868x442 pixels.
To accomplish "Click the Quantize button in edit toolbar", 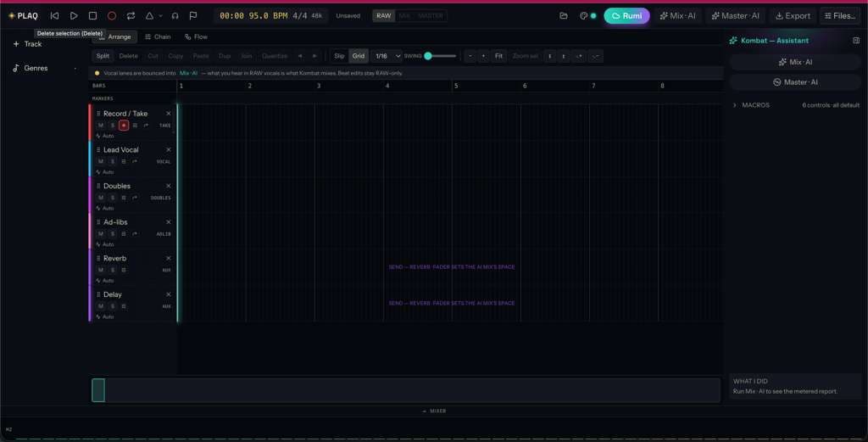I will 275,56.
